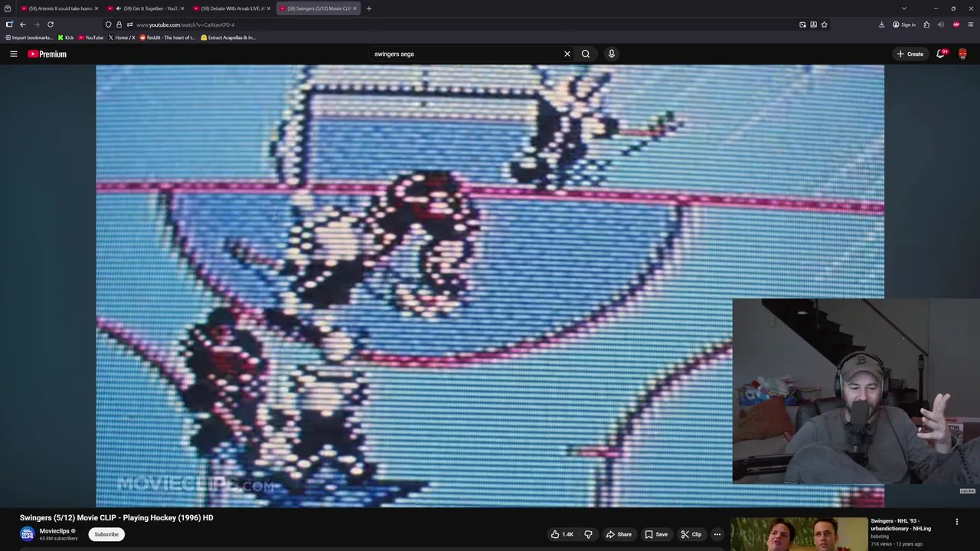Subscribe to Movieclips channel
This screenshot has width=980, height=551.
tap(106, 534)
